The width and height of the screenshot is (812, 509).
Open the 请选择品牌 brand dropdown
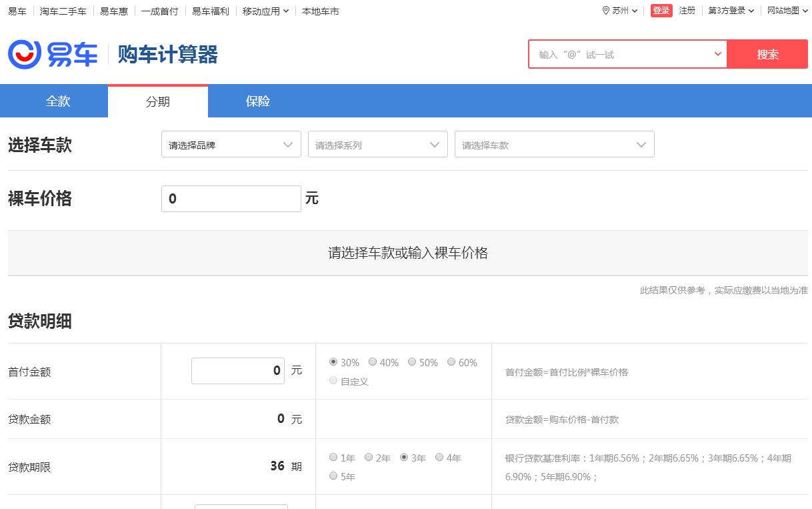(231, 145)
